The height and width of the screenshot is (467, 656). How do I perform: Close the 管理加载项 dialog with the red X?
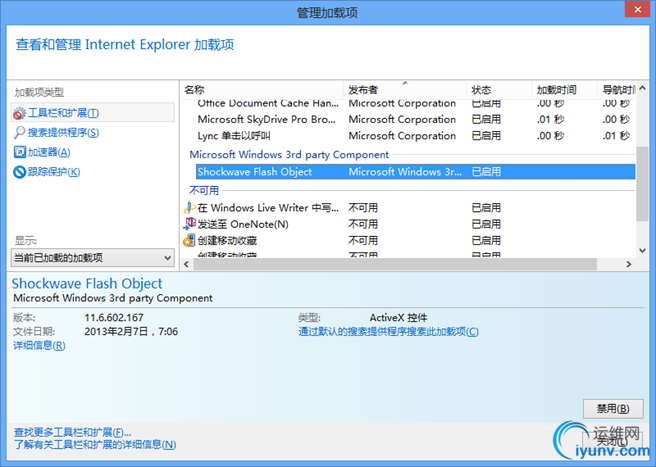(637, 9)
